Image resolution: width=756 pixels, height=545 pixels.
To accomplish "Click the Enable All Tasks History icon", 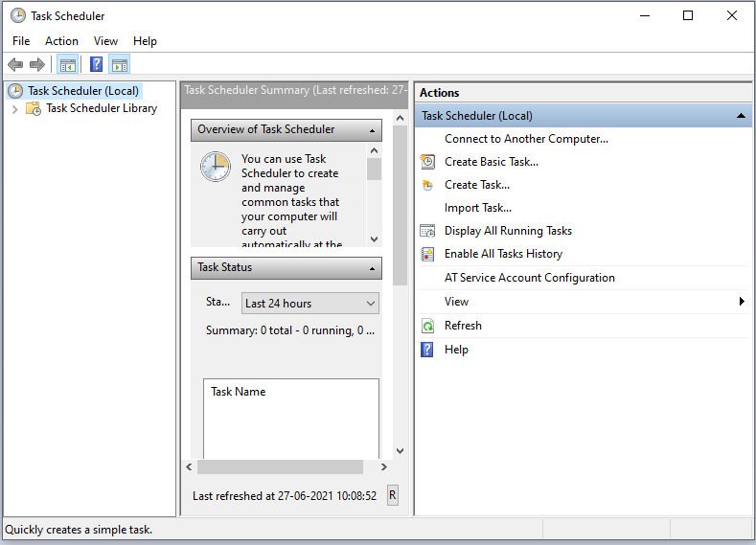I will point(427,254).
